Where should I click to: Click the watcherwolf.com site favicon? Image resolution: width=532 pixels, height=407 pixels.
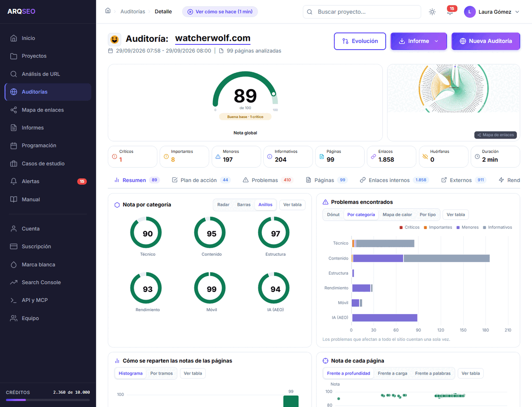point(114,40)
